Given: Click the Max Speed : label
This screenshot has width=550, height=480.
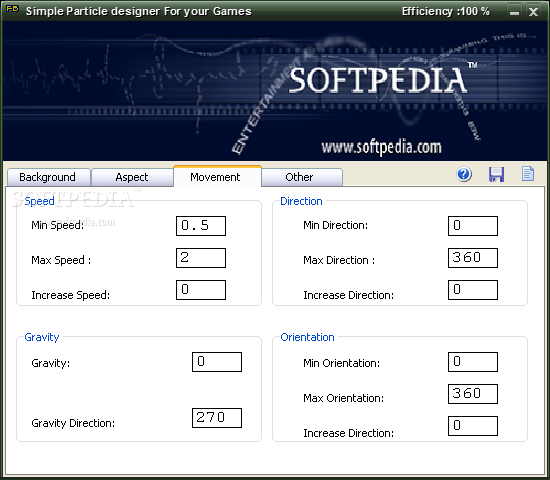Looking at the screenshot, I should point(61,260).
